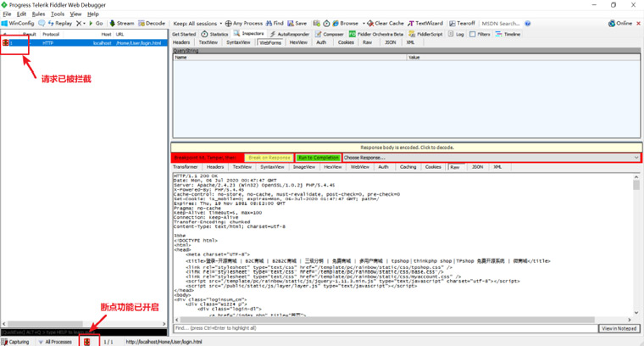This screenshot has width=644, height=346.
Task: Open the FiddlerScript tab
Action: (x=425, y=34)
